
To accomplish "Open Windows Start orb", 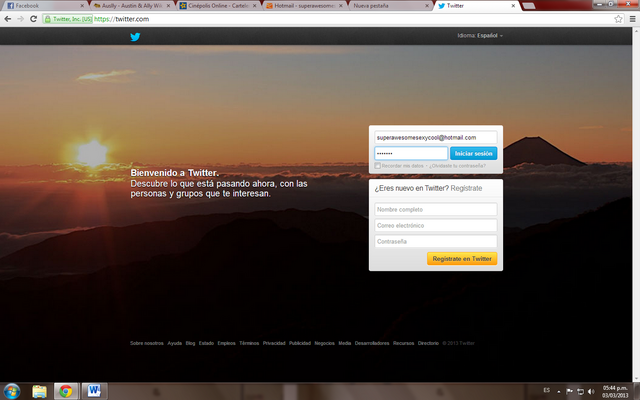I will 11,391.
